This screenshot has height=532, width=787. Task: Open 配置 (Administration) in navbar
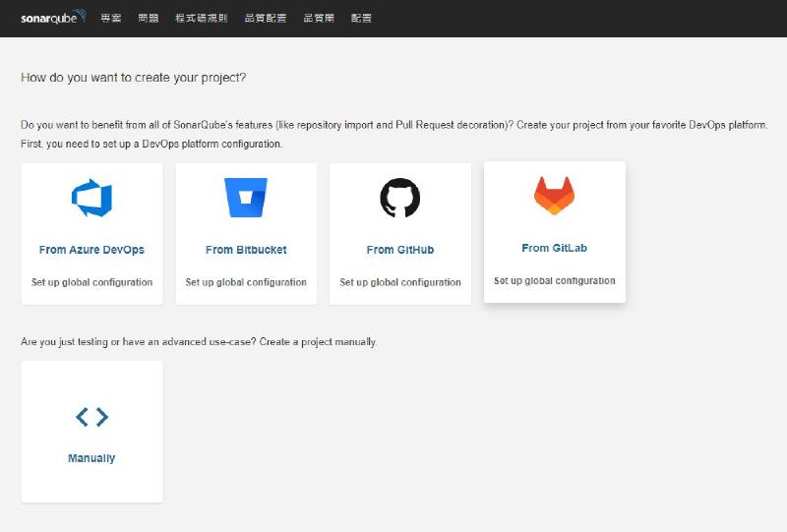pyautogui.click(x=361, y=18)
